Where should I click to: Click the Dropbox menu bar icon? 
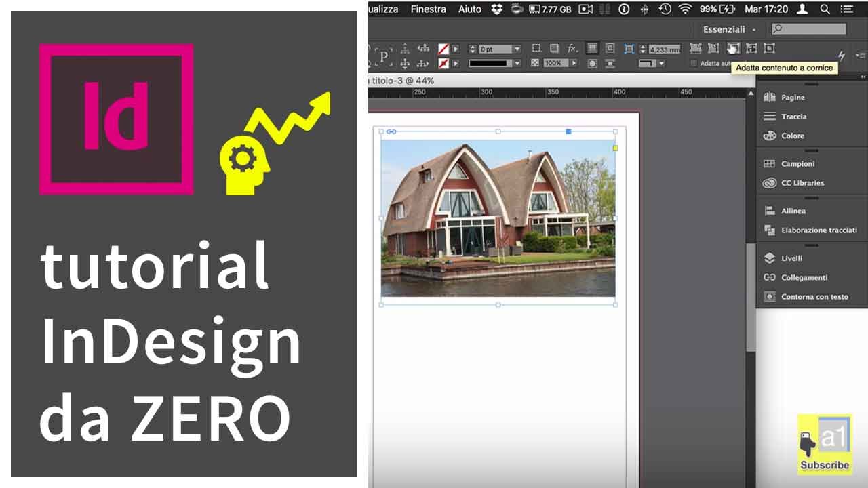coord(496,9)
